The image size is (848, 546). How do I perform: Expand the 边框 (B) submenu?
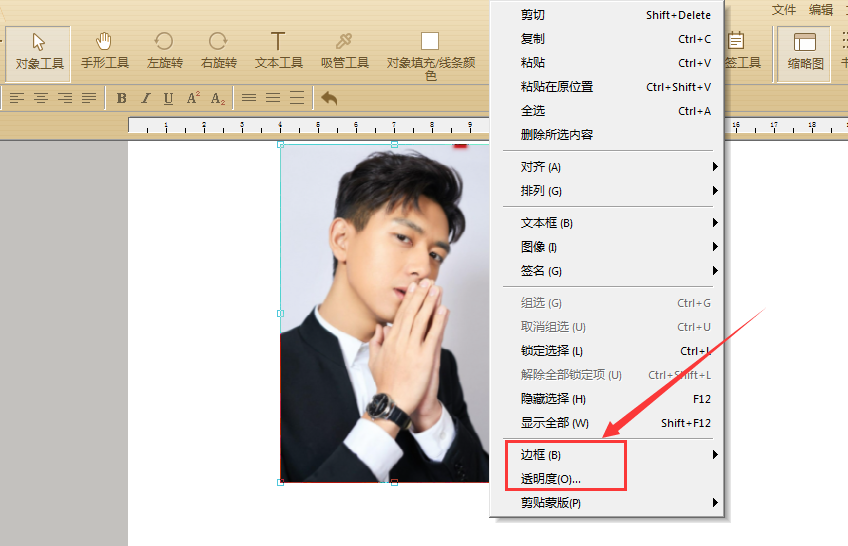[x=607, y=455]
